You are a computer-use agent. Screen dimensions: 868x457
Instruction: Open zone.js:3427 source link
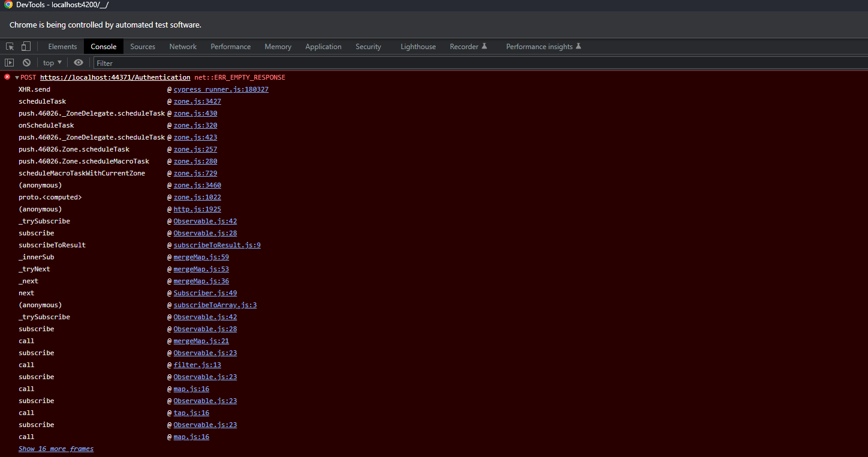pos(197,101)
